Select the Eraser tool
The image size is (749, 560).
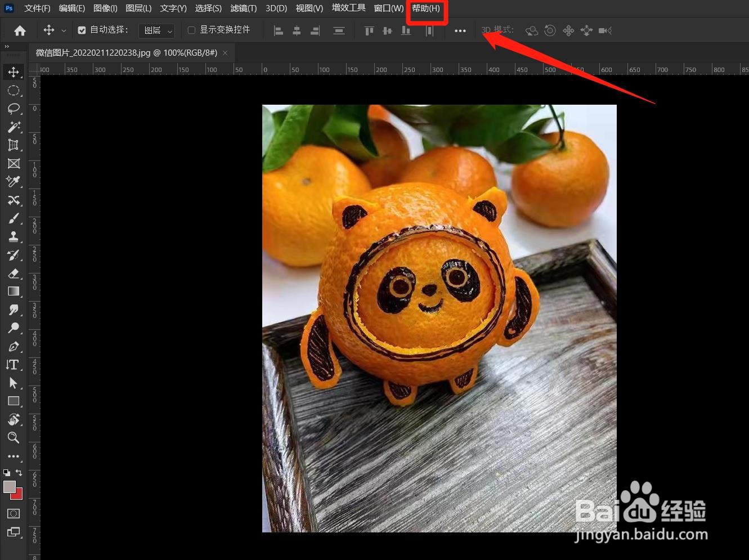click(x=14, y=274)
